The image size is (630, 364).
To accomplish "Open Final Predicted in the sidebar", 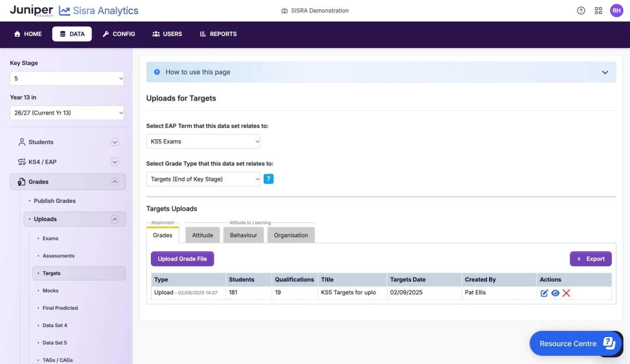I will [60, 308].
